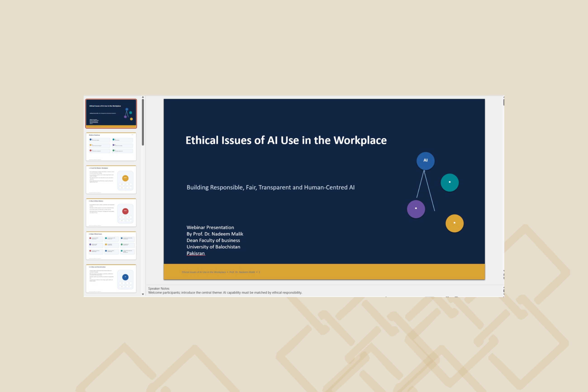Click the slide footer text in gold bar
Image resolution: width=588 pixels, height=392 pixels.
pos(221,272)
